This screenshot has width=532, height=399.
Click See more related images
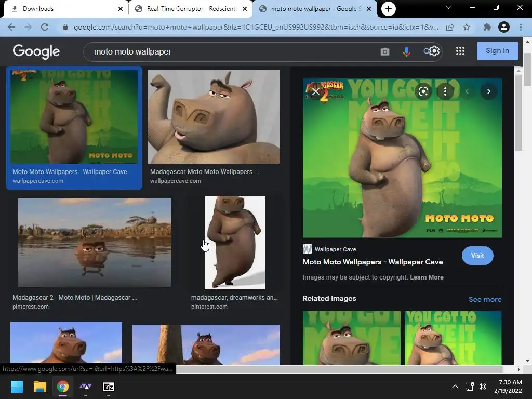point(485,299)
